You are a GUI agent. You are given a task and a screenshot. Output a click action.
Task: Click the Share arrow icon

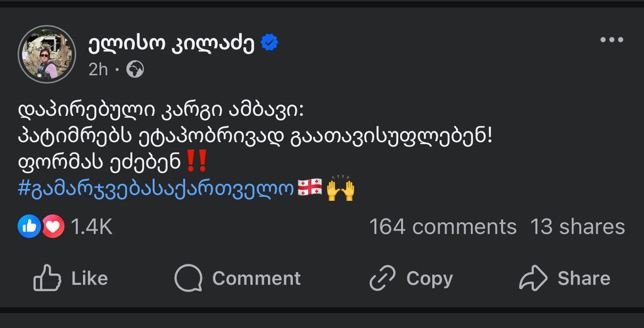coord(534,278)
